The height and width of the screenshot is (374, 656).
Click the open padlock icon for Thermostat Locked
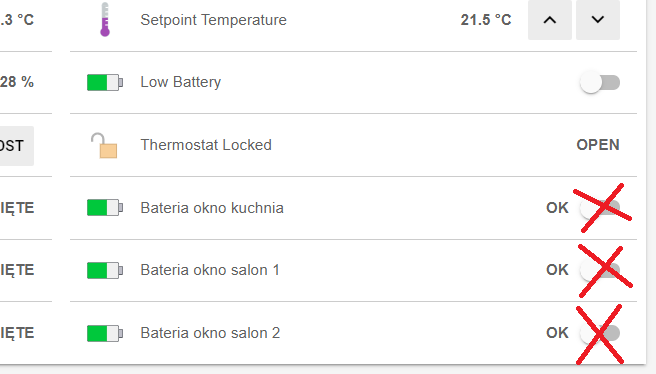click(x=104, y=146)
